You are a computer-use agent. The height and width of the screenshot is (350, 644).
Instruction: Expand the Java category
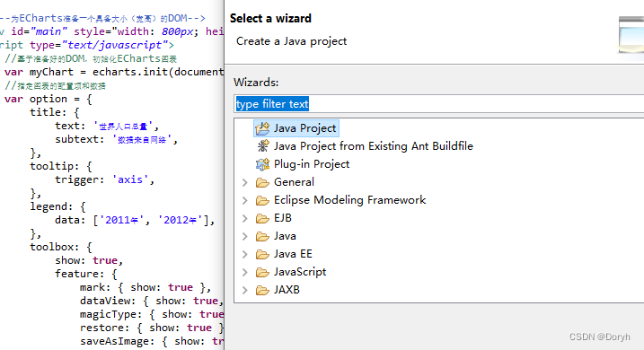[x=245, y=236]
